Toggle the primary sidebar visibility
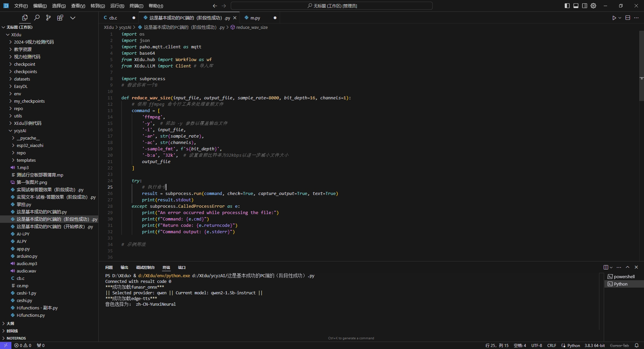Viewport: 644px width, 349px height. pos(567,6)
